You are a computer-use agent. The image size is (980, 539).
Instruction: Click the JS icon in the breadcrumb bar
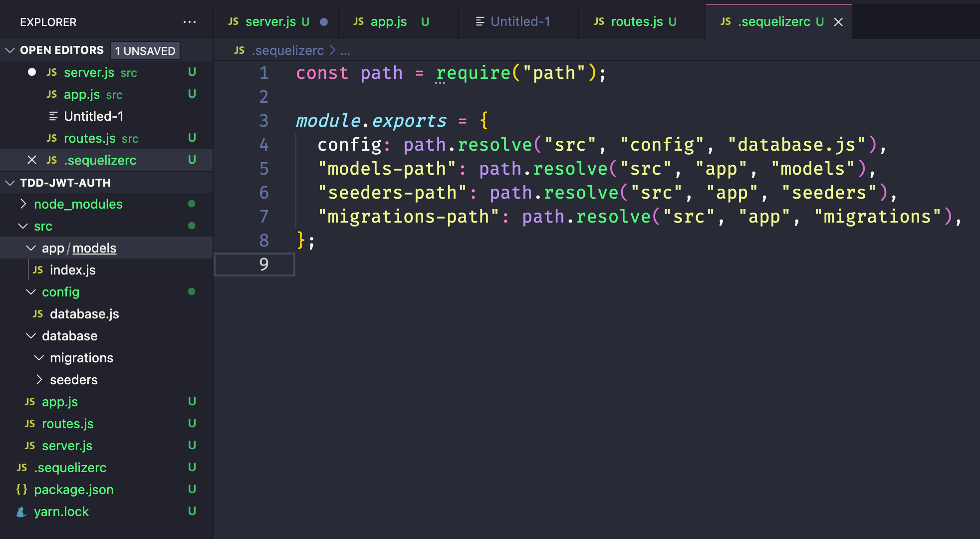point(240,50)
